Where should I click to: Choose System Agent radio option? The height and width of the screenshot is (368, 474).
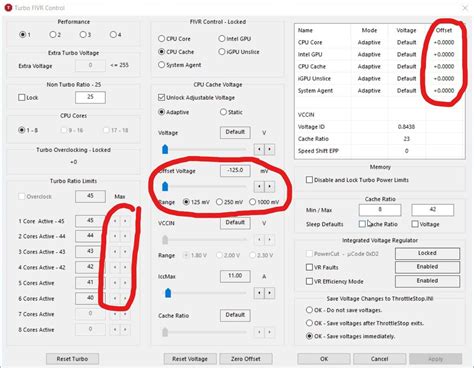162,65
